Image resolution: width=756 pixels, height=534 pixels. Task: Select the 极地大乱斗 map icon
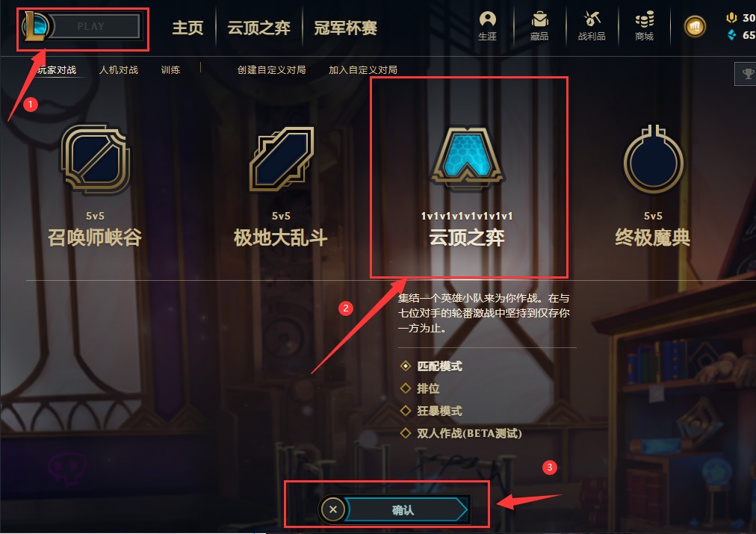281,158
